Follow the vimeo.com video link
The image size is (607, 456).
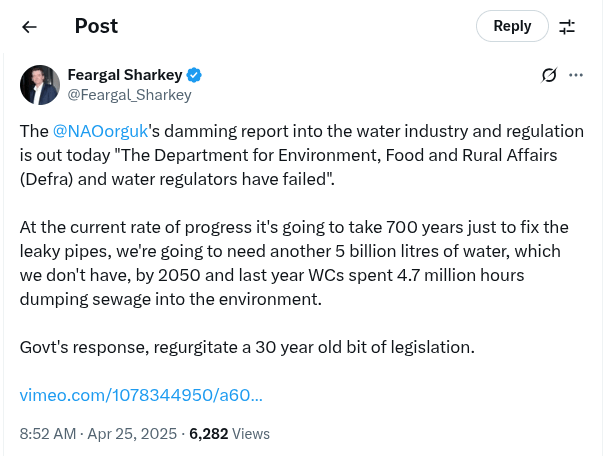click(141, 395)
